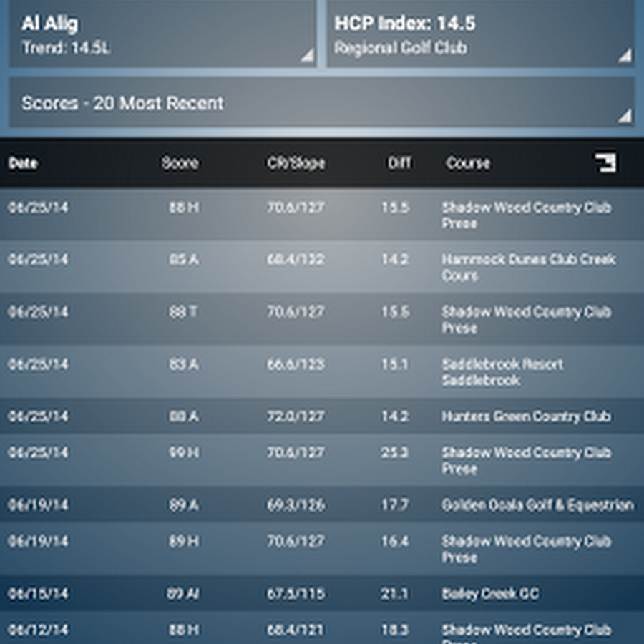Viewport: 644px width, 644px height.
Task: Click the 16.4 differential value
Action: pos(395,541)
